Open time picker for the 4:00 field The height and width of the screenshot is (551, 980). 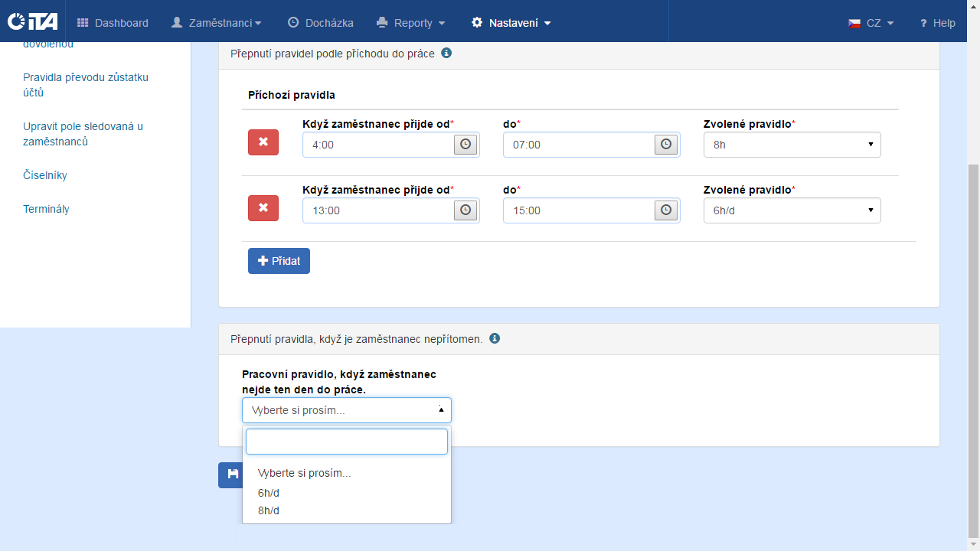(x=465, y=145)
